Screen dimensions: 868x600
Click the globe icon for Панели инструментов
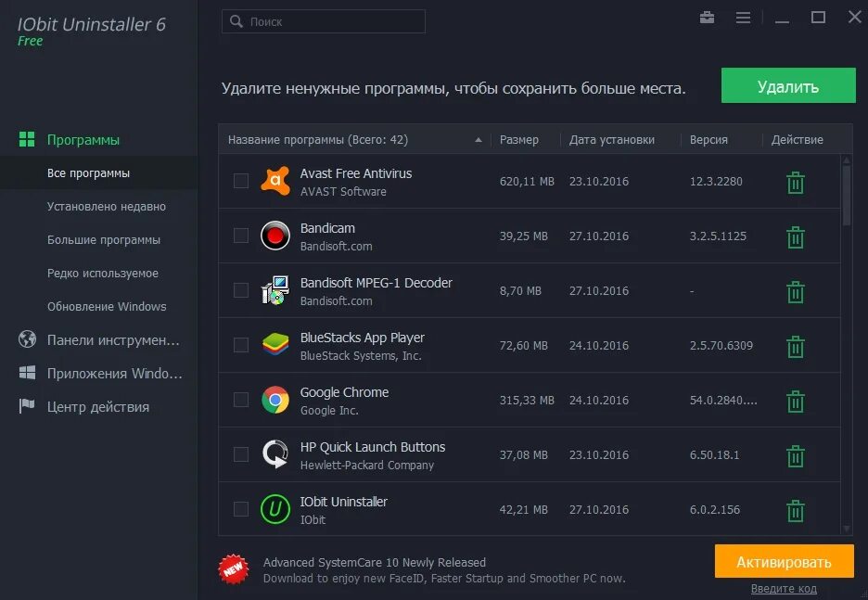pos(27,338)
